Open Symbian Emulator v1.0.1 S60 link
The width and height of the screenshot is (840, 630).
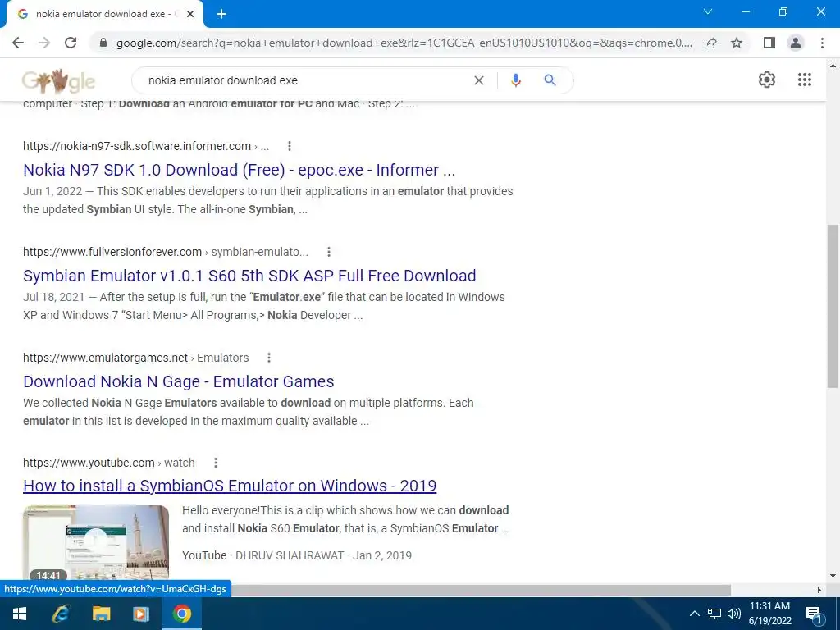(249, 276)
